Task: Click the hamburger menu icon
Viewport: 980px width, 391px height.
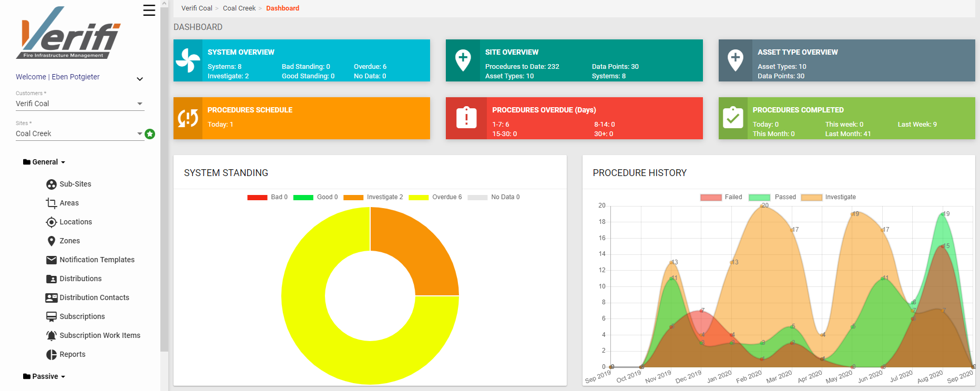Action: click(x=149, y=11)
